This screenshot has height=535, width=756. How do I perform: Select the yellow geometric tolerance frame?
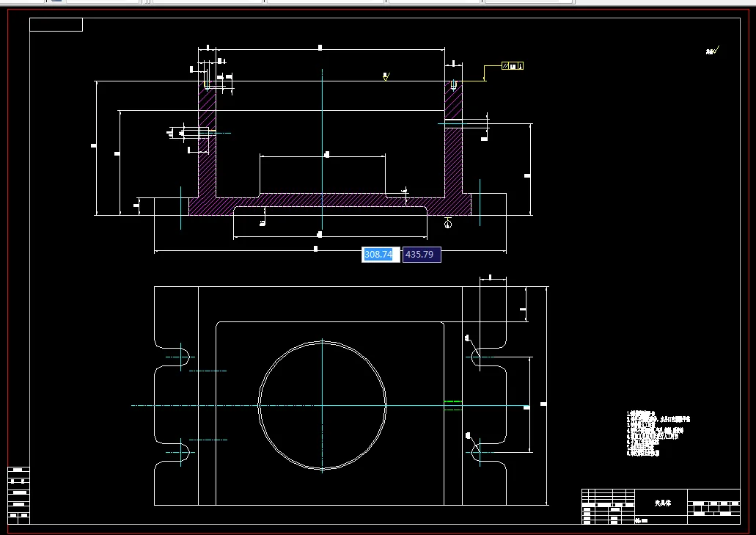tap(513, 65)
